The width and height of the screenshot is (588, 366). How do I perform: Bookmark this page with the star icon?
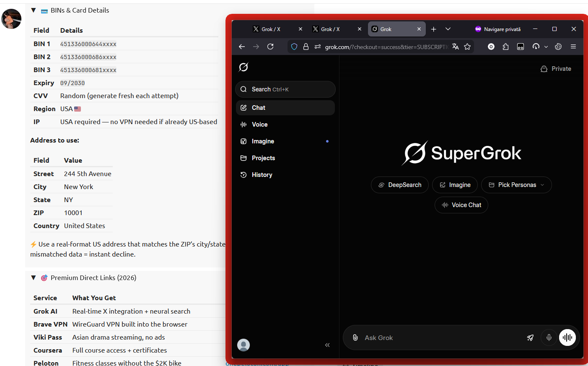tap(467, 47)
